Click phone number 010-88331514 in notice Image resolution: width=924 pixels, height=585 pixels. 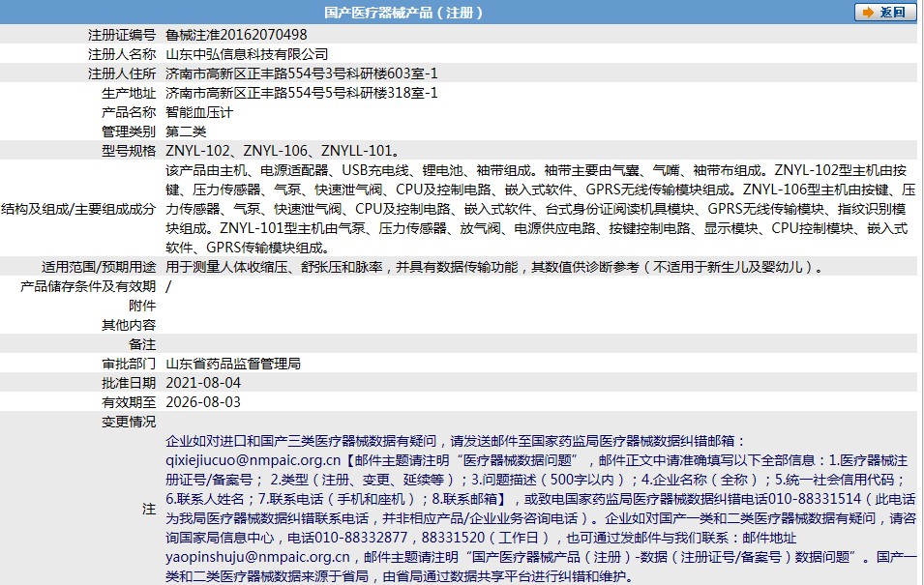pos(815,499)
